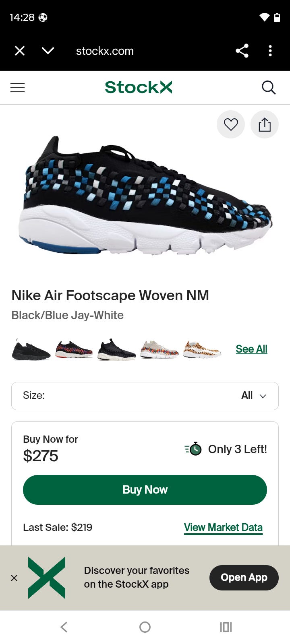The height and width of the screenshot is (644, 290).
Task: Tap the product share upload icon
Action: [x=265, y=124]
